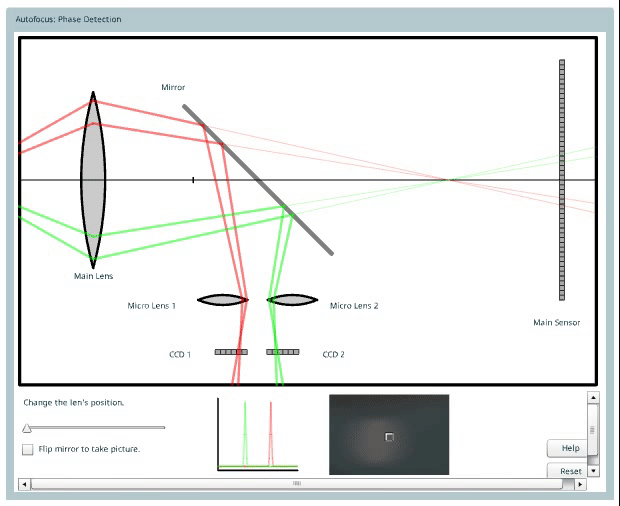
Task: Open the Help button
Action: [567, 448]
